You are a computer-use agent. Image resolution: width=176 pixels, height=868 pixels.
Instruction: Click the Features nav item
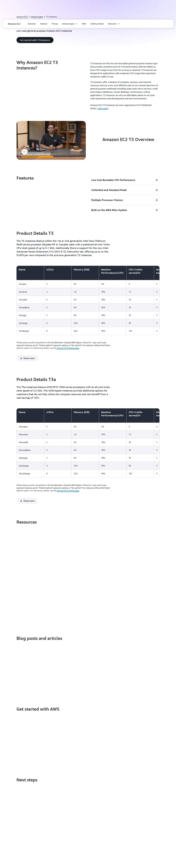coord(44,24)
